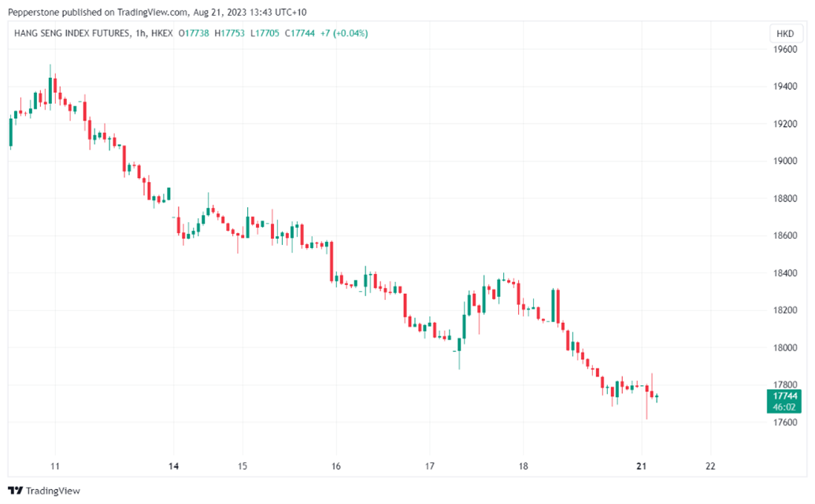The height and width of the screenshot is (504, 815).
Task: Click the 22 date label on time axis
Action: click(710, 466)
